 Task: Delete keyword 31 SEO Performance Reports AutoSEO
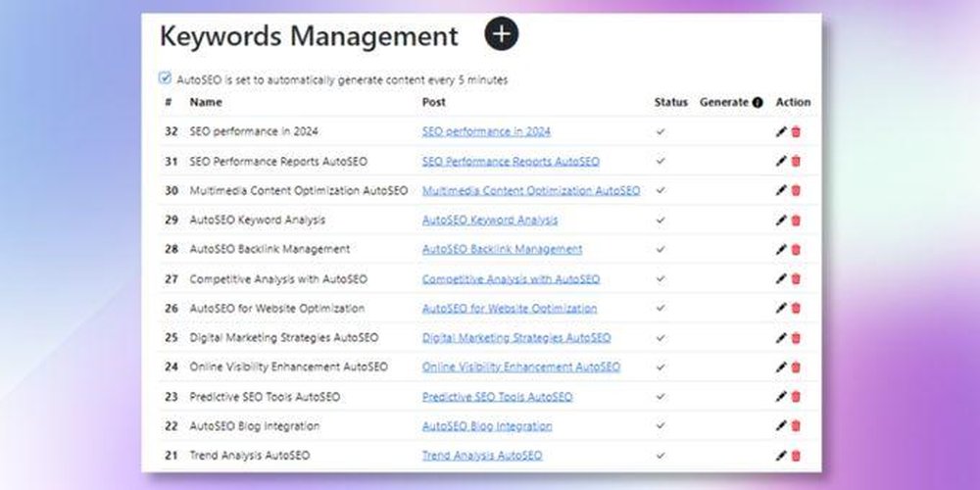click(x=796, y=162)
